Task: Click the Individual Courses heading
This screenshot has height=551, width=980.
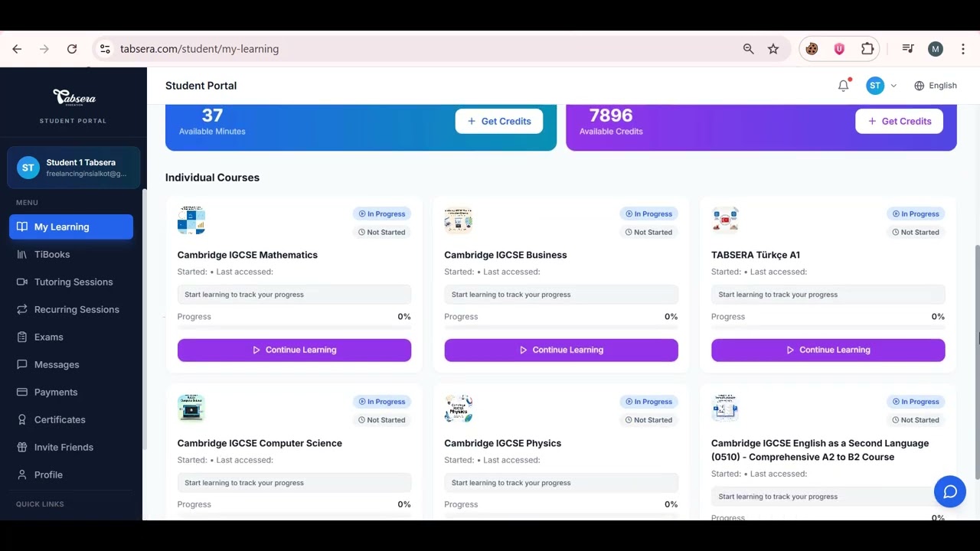Action: click(x=212, y=178)
